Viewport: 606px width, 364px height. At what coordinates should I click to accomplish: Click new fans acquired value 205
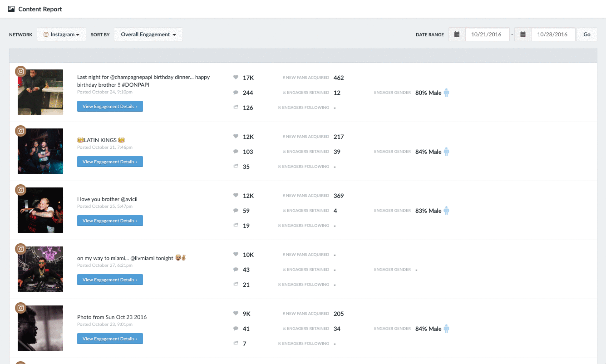(x=339, y=314)
